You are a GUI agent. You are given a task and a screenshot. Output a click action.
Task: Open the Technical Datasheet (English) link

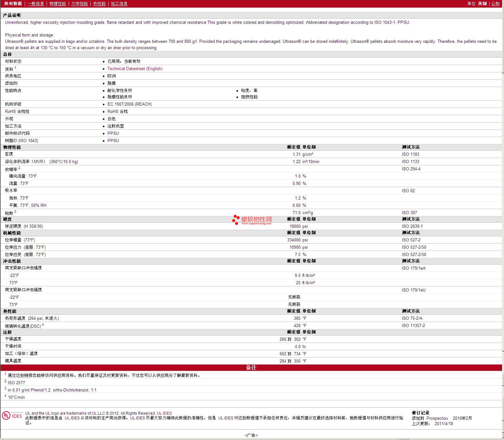pyautogui.click(x=135, y=69)
